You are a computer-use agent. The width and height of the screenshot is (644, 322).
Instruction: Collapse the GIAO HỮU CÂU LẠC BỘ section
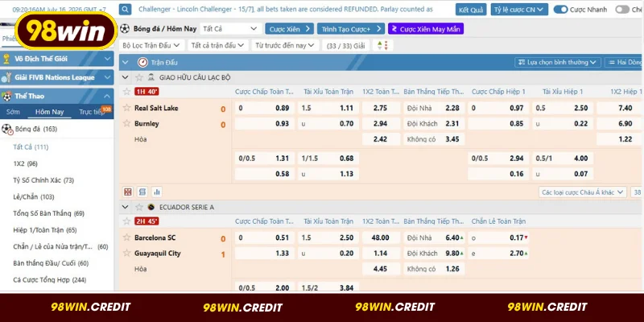[126, 77]
